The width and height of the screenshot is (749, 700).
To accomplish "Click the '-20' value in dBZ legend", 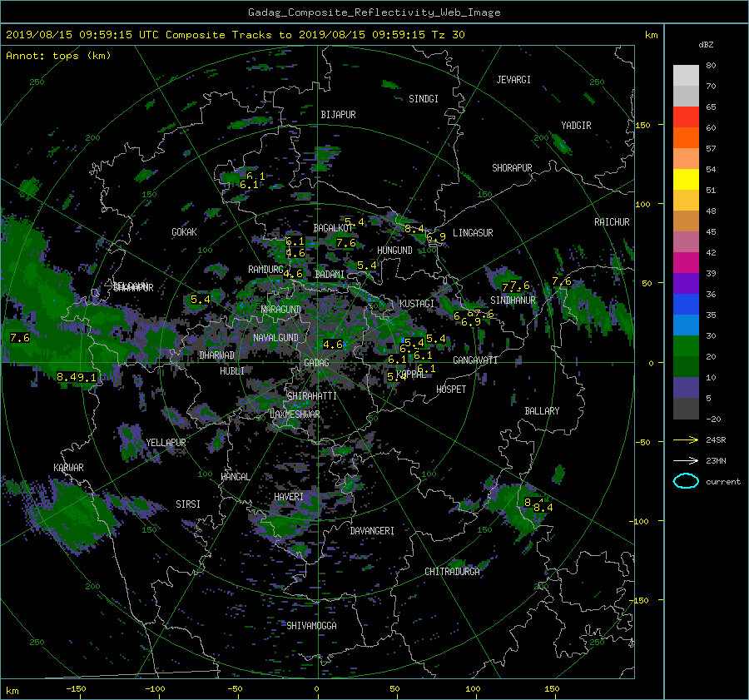I will (x=713, y=419).
